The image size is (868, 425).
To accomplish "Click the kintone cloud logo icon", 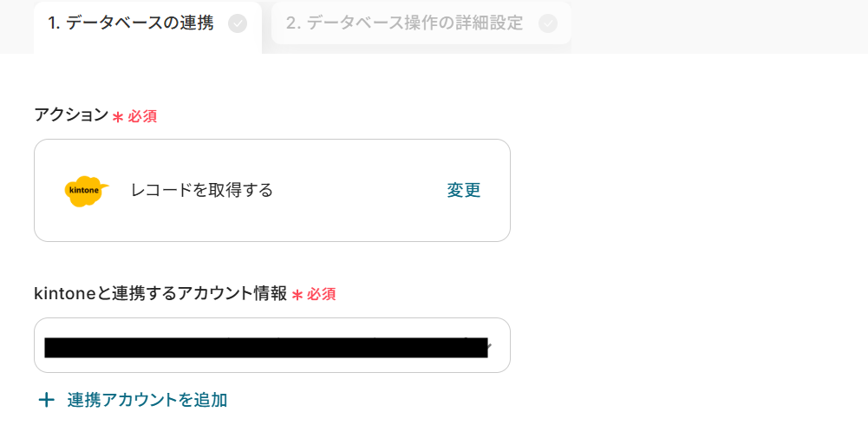I will click(x=87, y=191).
